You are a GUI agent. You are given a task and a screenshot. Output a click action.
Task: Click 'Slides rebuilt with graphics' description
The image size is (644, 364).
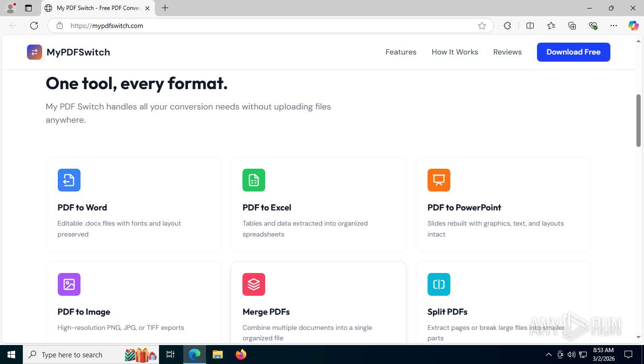coord(495,228)
